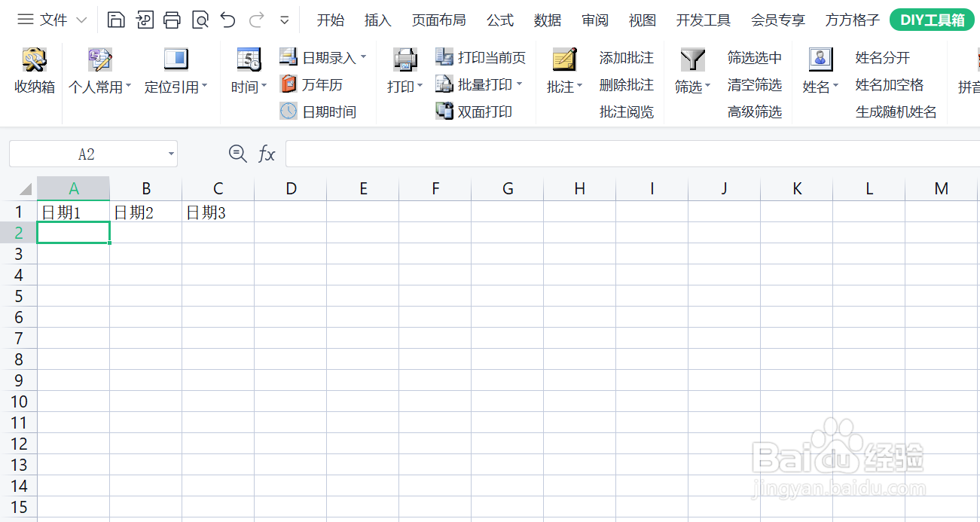Switch to the 页面布局 tab
The image size is (980, 522).
pyautogui.click(x=438, y=20)
